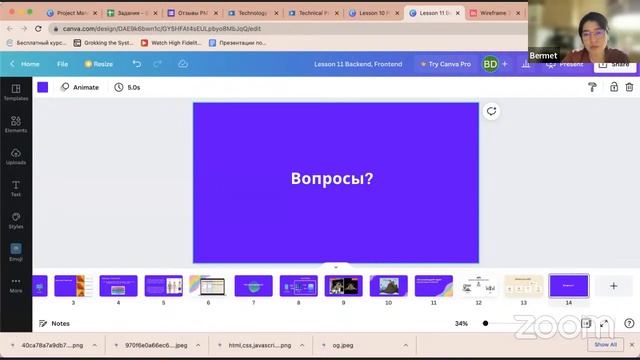The width and height of the screenshot is (640, 360).
Task: Click the lock icon in toolbar
Action: tap(613, 87)
